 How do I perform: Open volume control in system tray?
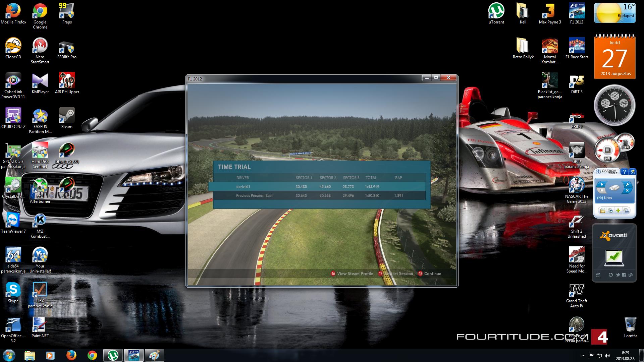pyautogui.click(x=608, y=356)
